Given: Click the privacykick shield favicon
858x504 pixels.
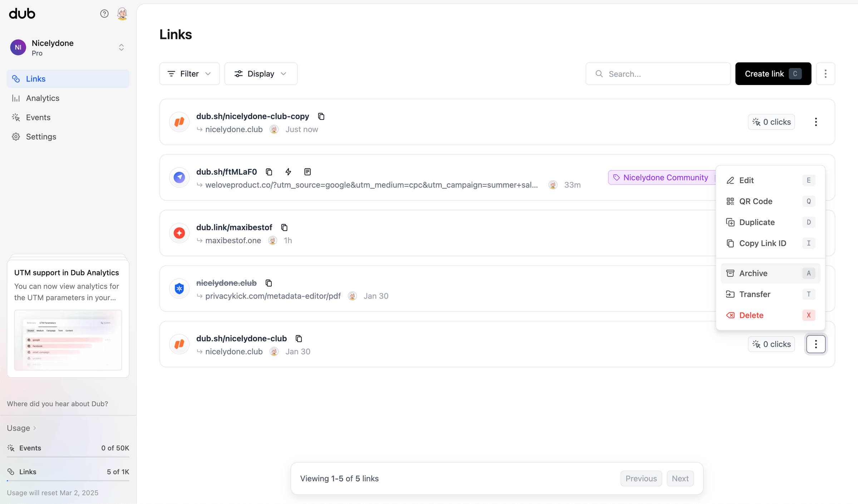Looking at the screenshot, I should coord(179,289).
